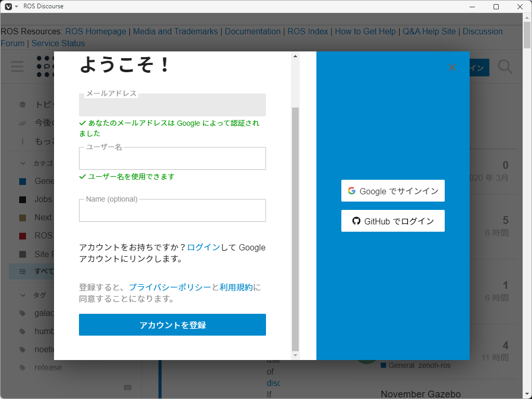
Task: Focus the Name (optional) input field
Action: (x=172, y=210)
